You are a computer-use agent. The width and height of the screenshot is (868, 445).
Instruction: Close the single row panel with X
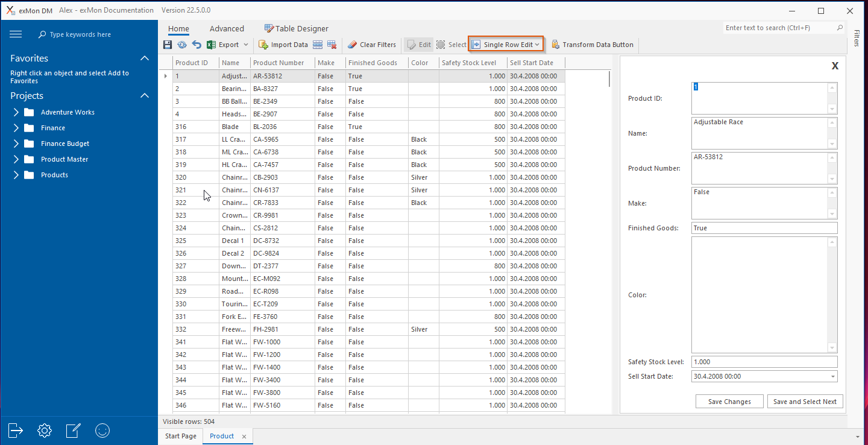click(x=835, y=66)
